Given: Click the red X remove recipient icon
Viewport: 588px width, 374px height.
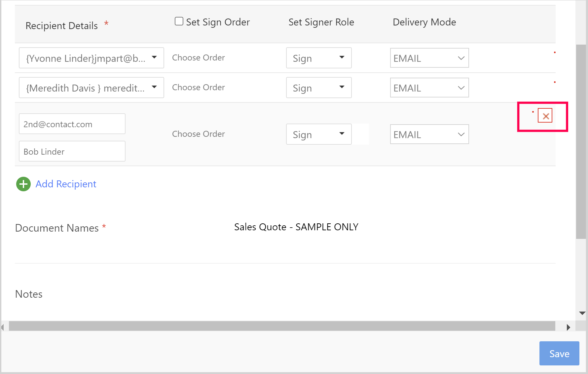Looking at the screenshot, I should pos(545,116).
